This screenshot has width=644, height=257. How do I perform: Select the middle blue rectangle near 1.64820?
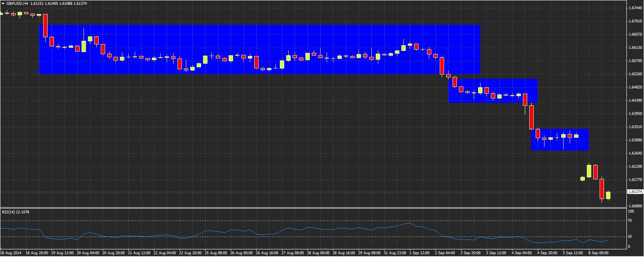(493, 91)
